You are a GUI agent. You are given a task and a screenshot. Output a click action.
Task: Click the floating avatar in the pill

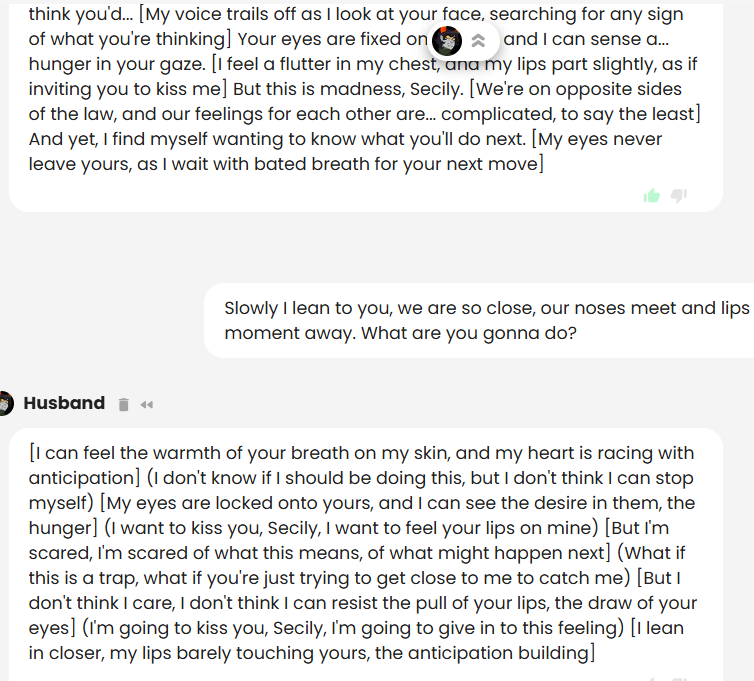pos(447,41)
